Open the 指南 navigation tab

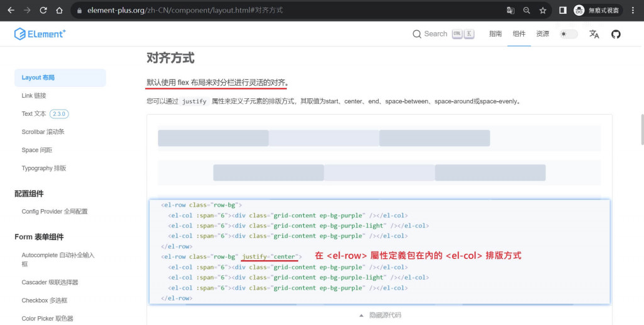pyautogui.click(x=496, y=34)
